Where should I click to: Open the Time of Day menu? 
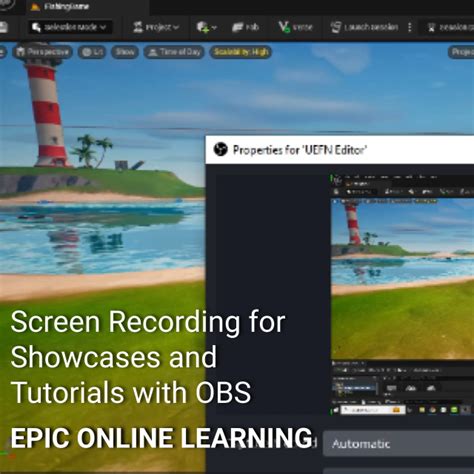click(x=174, y=52)
